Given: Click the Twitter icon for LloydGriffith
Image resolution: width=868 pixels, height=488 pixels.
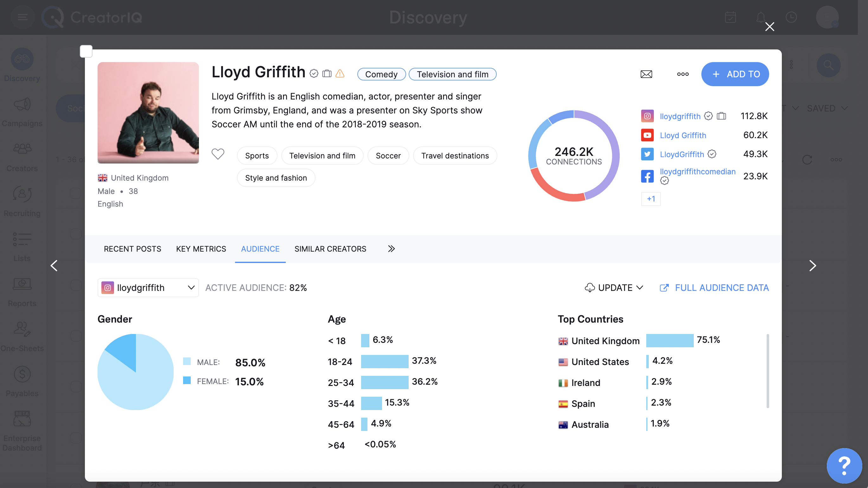Looking at the screenshot, I should 647,154.
